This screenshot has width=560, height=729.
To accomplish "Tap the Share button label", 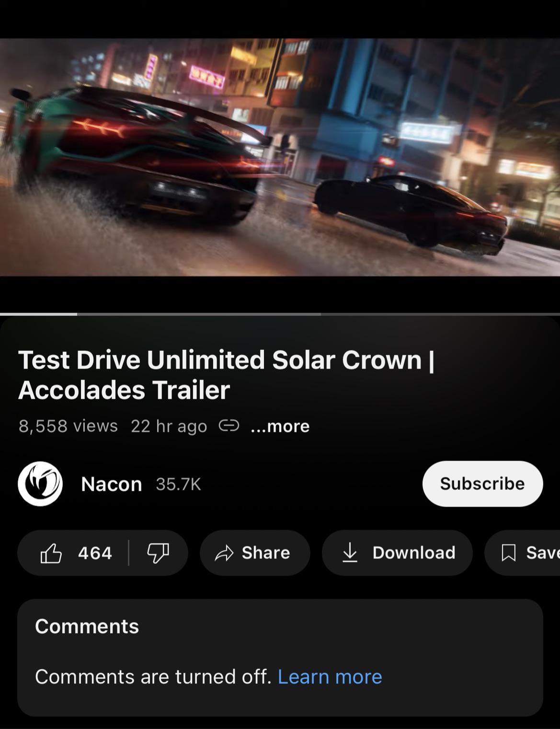I will click(266, 553).
